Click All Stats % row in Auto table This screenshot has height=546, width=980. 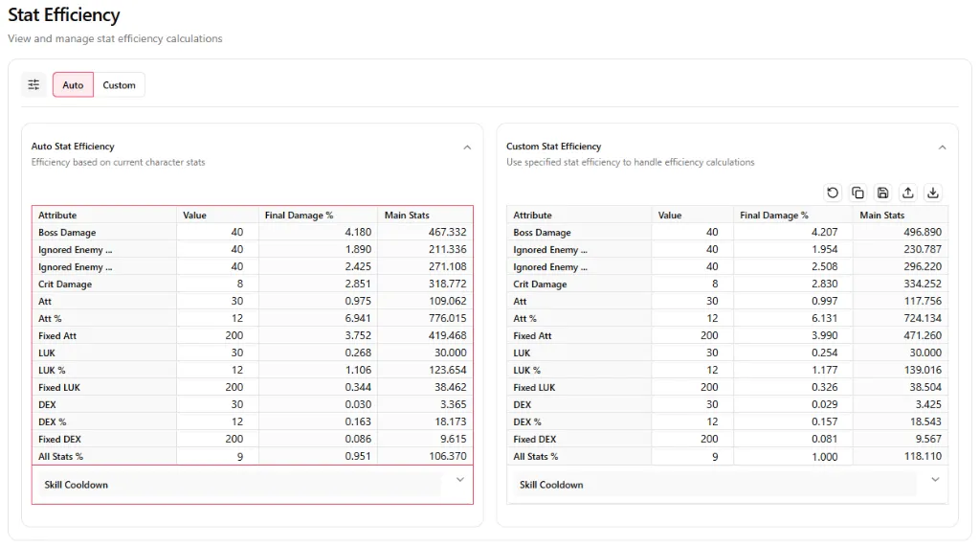coord(253,457)
